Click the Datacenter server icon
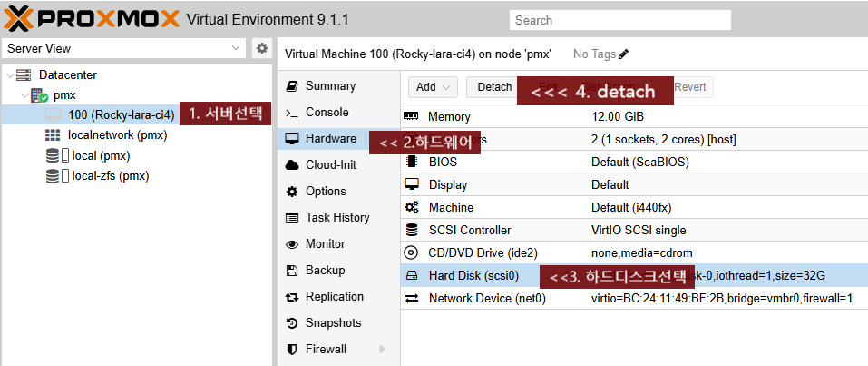Image resolution: width=868 pixels, height=366 pixels. (24, 74)
